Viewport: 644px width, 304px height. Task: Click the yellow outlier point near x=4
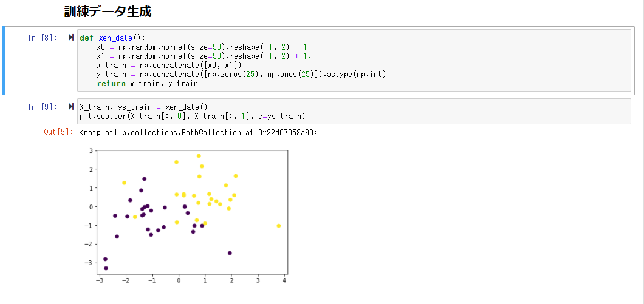pos(278,226)
